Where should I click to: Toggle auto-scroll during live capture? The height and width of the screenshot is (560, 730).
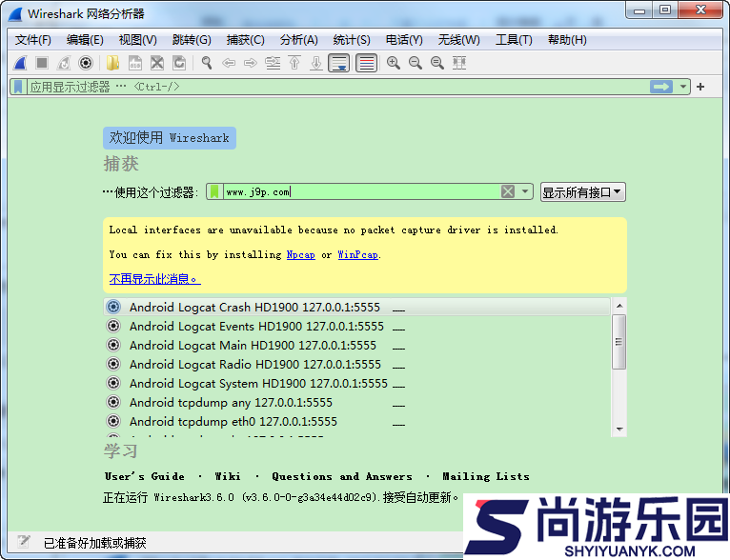click(x=339, y=63)
